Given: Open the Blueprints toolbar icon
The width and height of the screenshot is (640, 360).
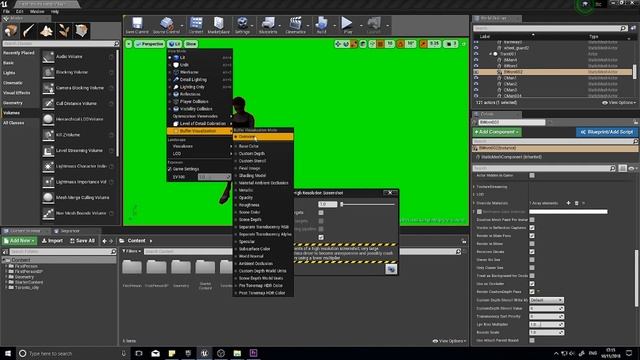Looking at the screenshot, I should [x=268, y=23].
